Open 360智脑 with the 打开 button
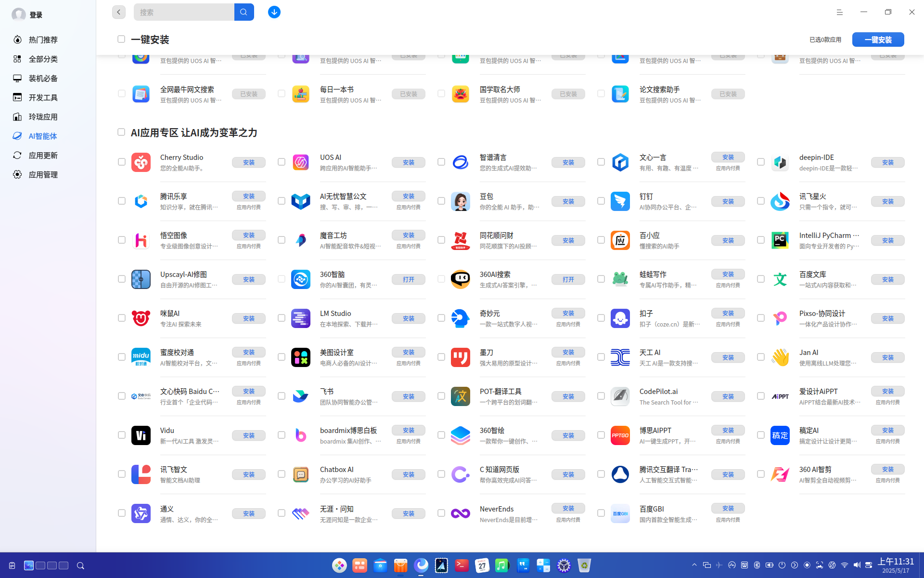 click(x=409, y=279)
